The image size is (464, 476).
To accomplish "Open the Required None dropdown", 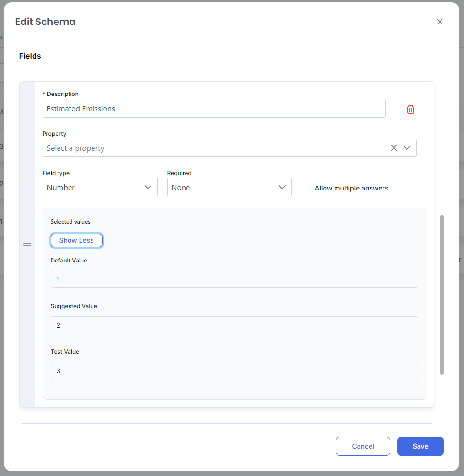I will [x=229, y=187].
